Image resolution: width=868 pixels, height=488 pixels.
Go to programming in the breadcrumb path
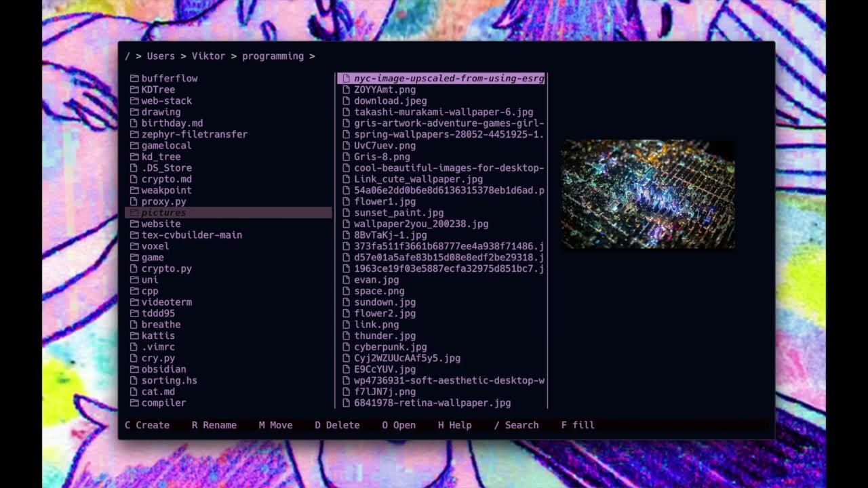273,56
